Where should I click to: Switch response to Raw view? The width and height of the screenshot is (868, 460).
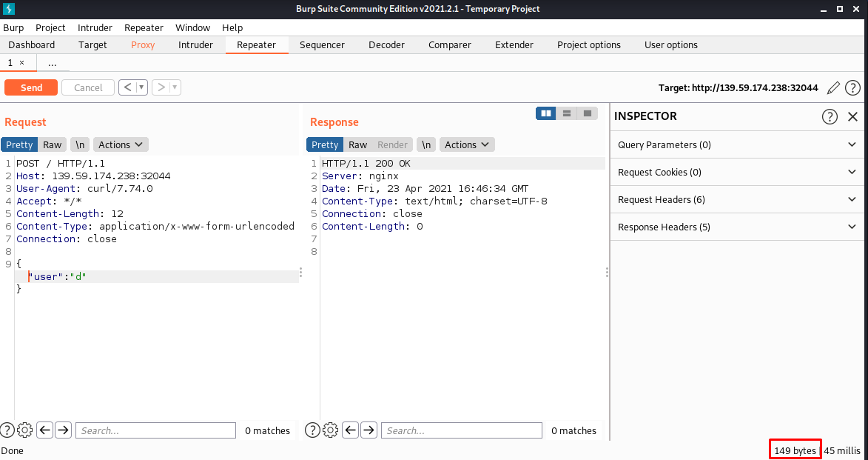(357, 144)
